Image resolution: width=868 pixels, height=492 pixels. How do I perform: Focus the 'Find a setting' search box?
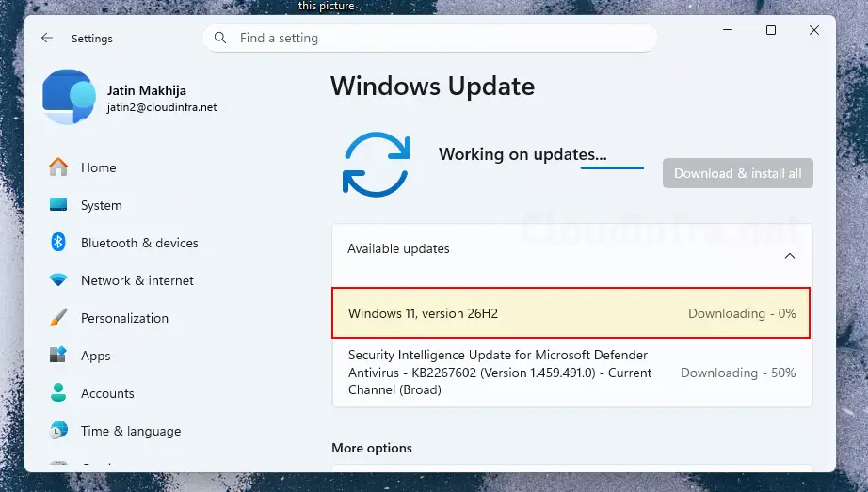click(430, 38)
